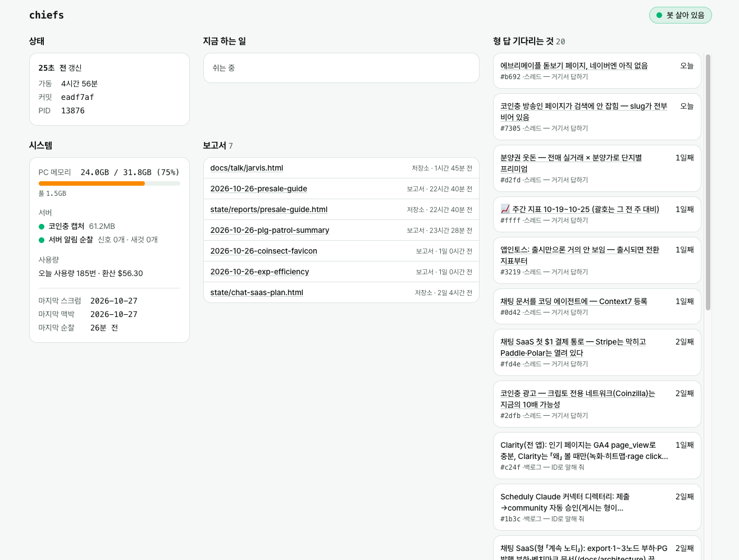
Task: Click the PID value 13876
Action: [73, 111]
